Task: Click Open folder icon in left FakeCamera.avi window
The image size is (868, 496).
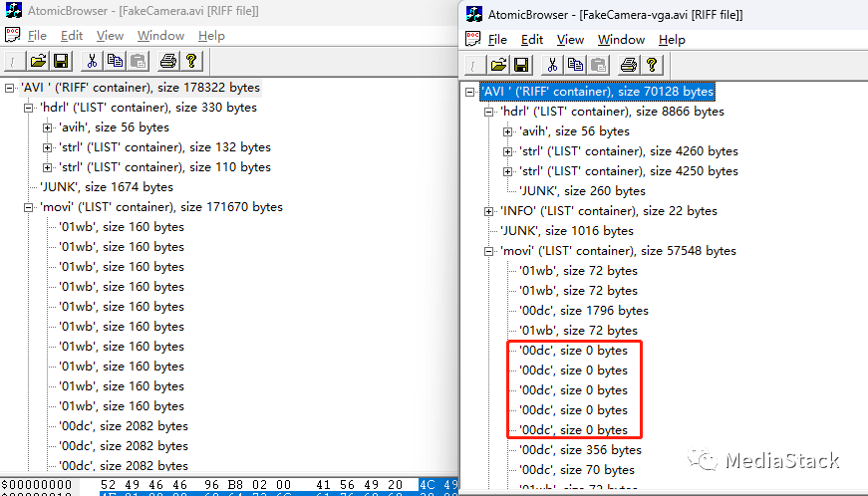Action: tap(38, 61)
